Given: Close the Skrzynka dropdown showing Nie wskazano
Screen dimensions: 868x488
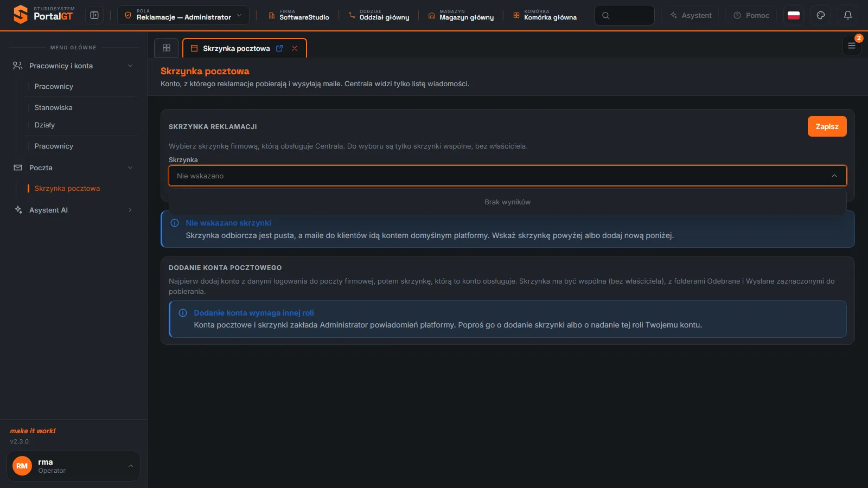Looking at the screenshot, I should click(507, 176).
